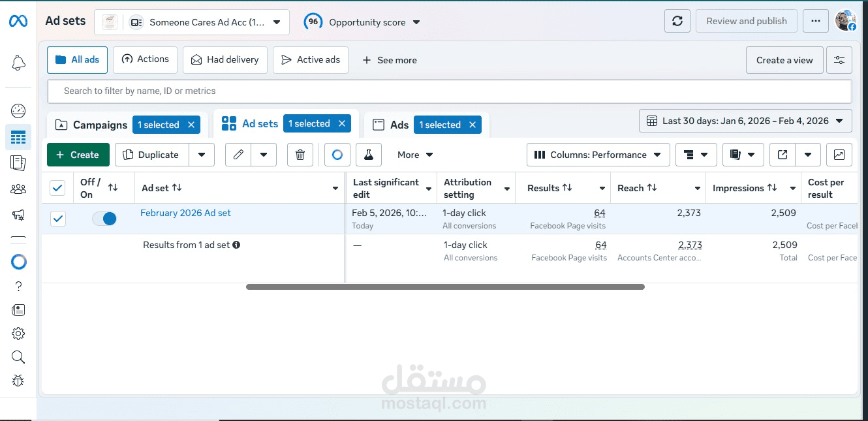The image size is (868, 421).
Task: Open Help question mark icon
Action: [x=18, y=286]
